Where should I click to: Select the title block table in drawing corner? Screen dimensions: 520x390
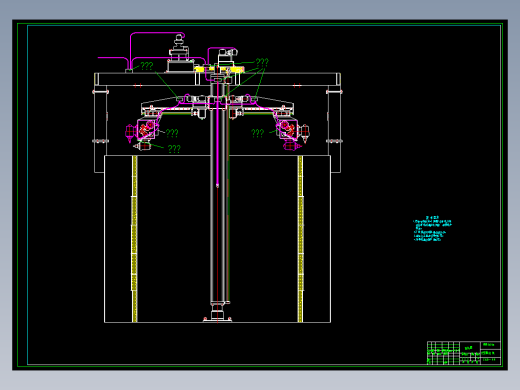pos(464,353)
